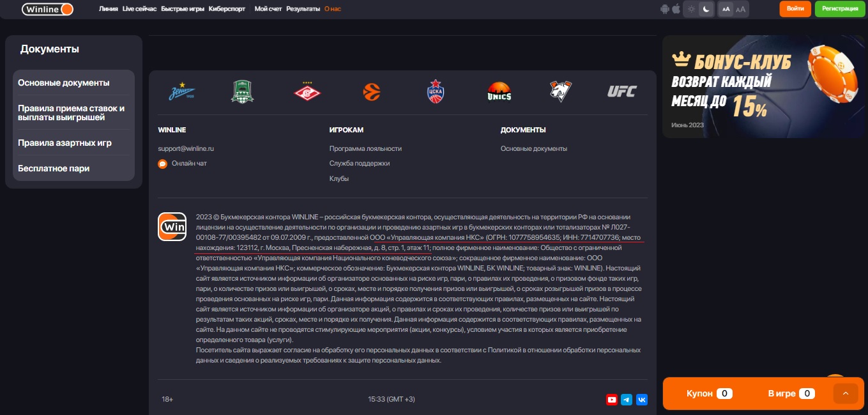Image resolution: width=868 pixels, height=415 pixels.
Task: Click the Бонус-клуб promo banner
Action: click(x=759, y=86)
